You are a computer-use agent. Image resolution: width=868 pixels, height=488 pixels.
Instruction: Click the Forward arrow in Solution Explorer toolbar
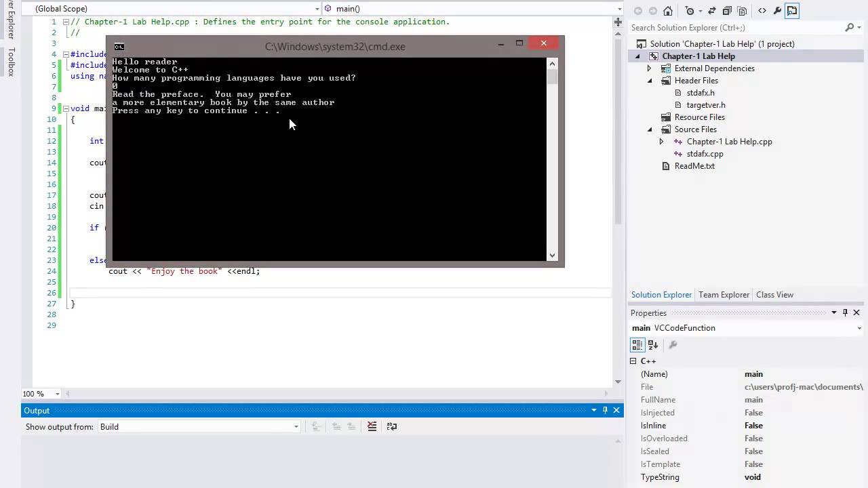click(652, 11)
